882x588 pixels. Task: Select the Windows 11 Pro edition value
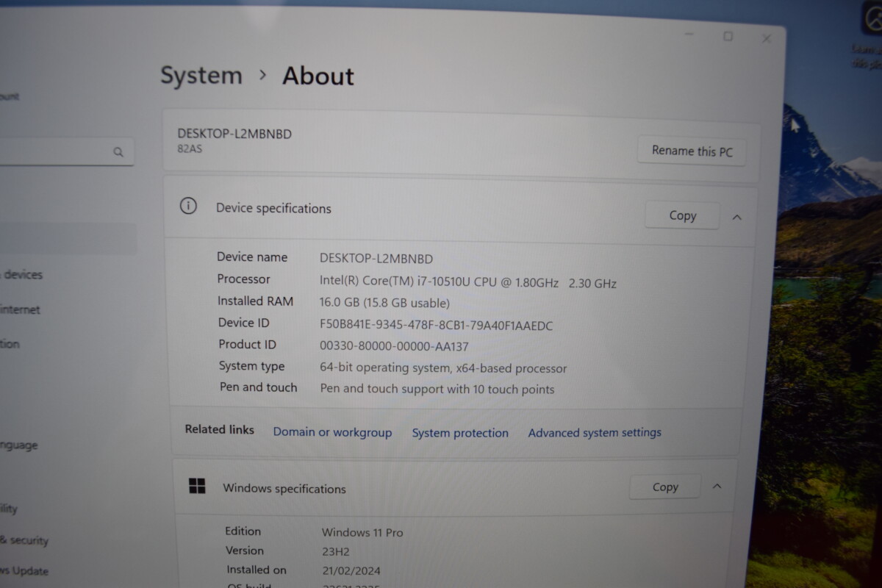[362, 532]
